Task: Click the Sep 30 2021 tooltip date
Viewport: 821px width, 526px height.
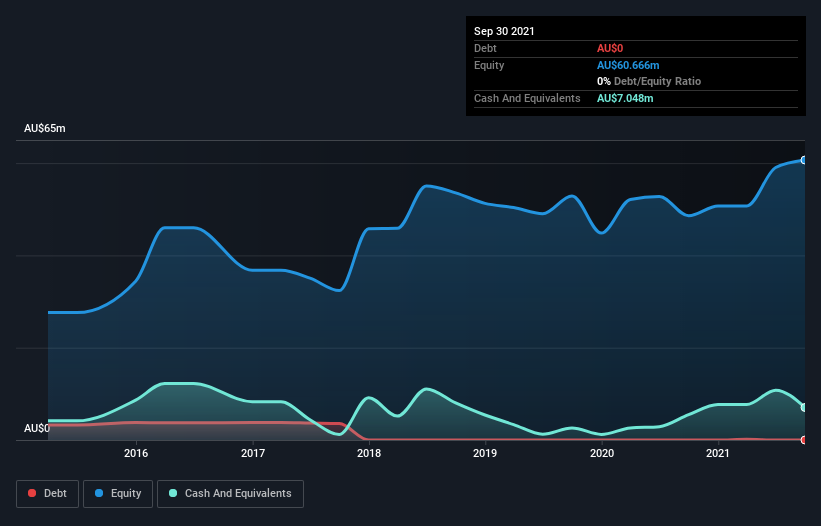Action: 504,31
